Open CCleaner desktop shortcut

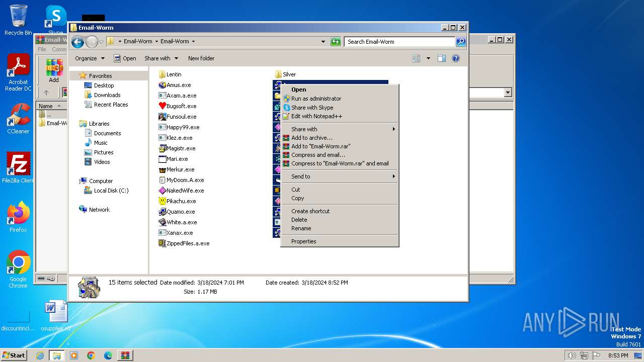[18, 119]
